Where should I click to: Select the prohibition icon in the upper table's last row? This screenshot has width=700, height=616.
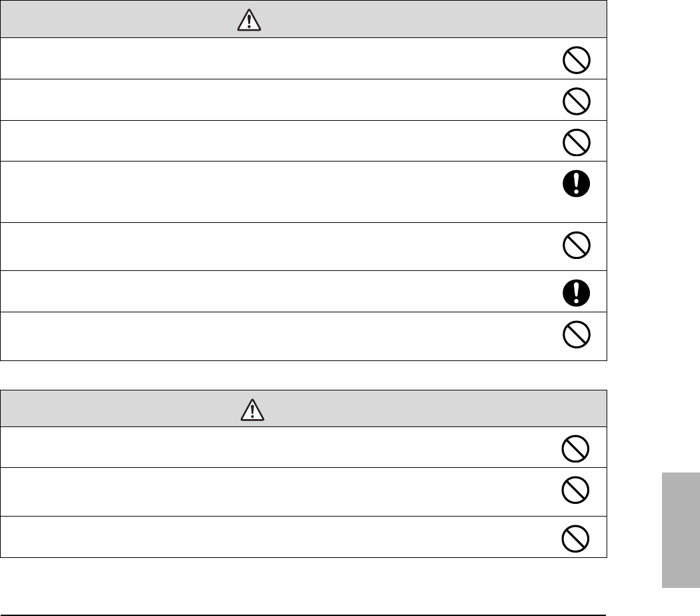pos(575,334)
